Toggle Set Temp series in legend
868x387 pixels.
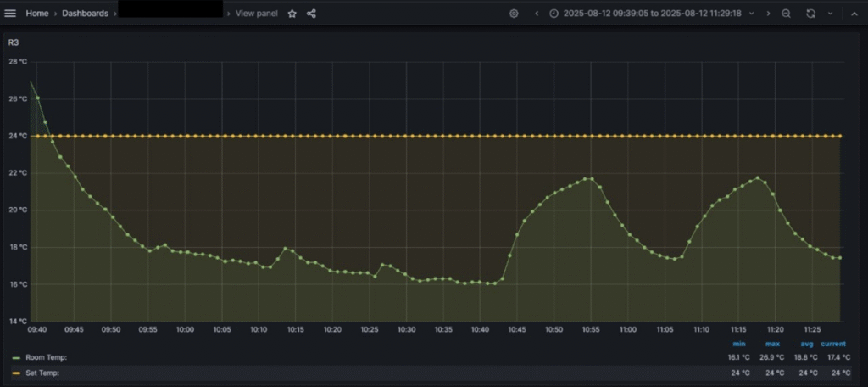(x=42, y=373)
